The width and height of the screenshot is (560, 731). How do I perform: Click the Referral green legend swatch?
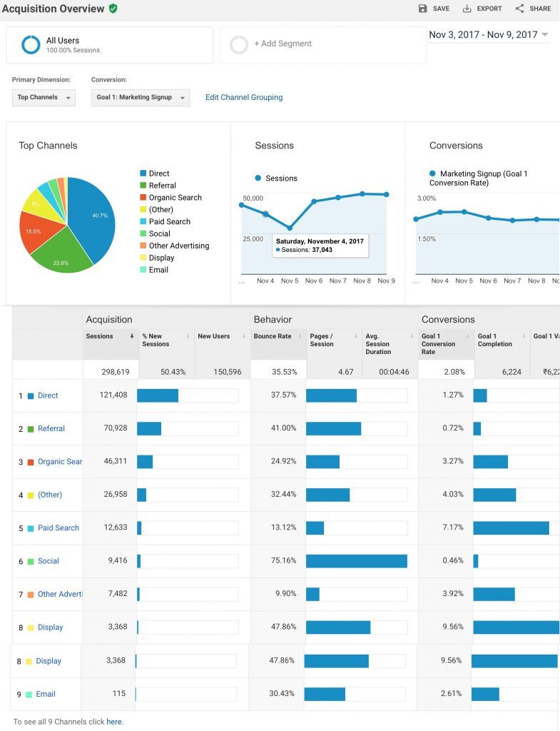[x=143, y=186]
